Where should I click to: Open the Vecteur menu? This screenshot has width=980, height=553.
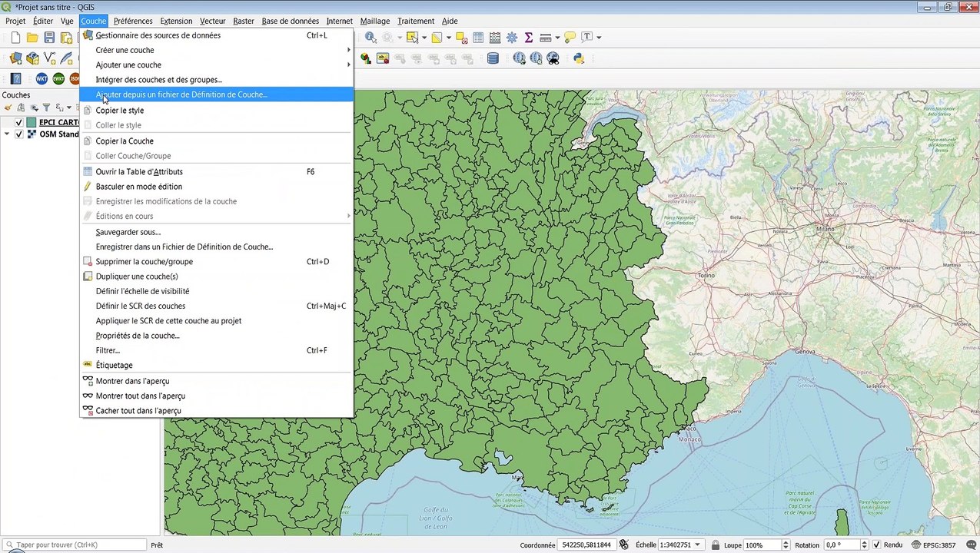[213, 21]
